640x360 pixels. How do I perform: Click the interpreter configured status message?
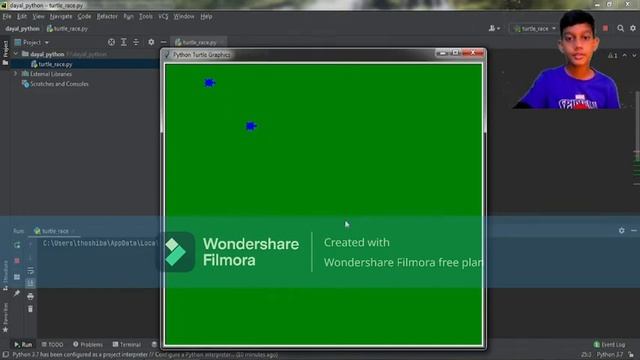145,355
